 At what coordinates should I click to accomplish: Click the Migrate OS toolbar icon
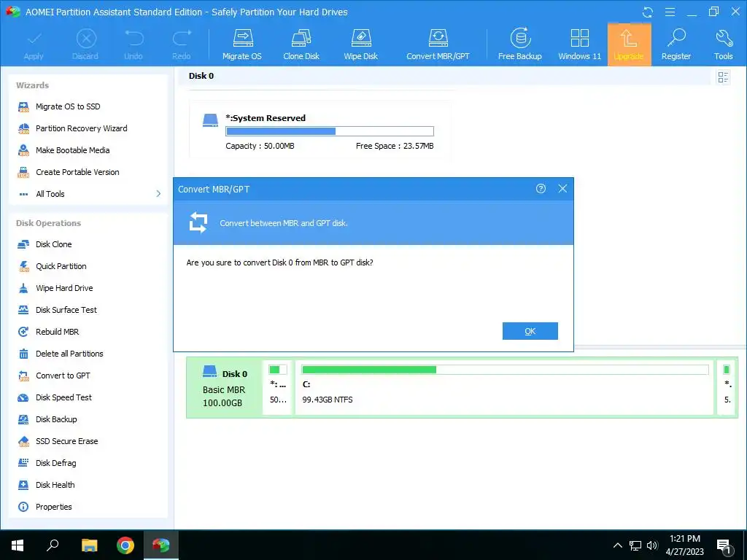coord(242,44)
